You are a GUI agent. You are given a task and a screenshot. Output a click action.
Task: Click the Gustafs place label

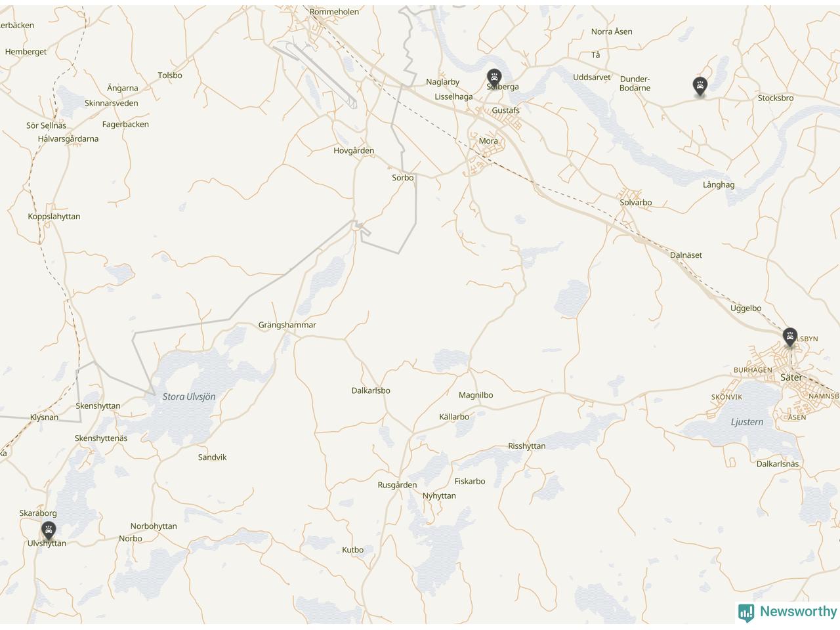(x=505, y=110)
